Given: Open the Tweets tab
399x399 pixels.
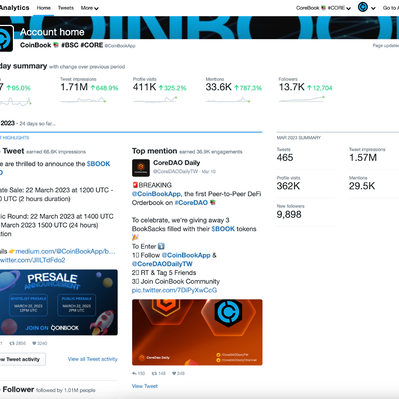Looking at the screenshot, I should (66, 8).
